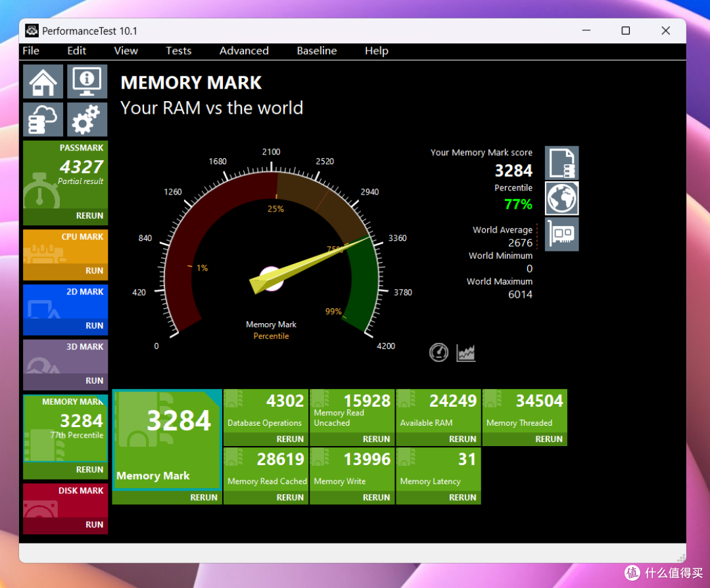The width and height of the screenshot is (710, 588).
Task: Rerun the Memory Mark sidebar test
Action: [89, 470]
